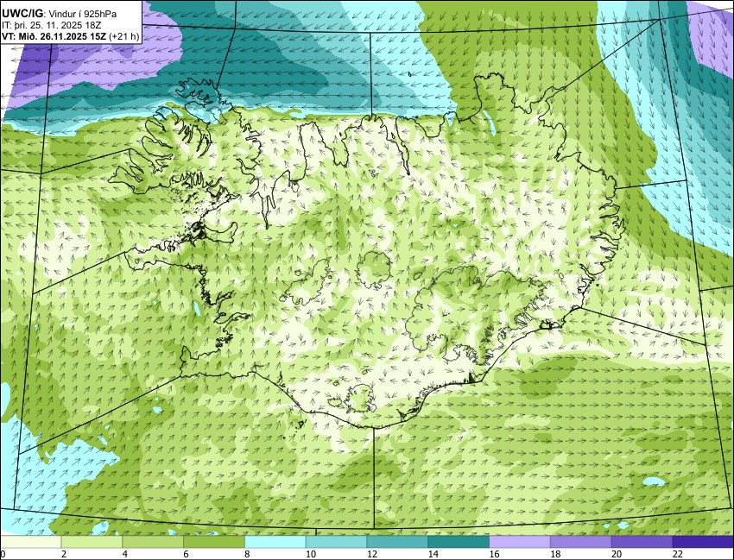
Task: Click the legend value '8'
Action: [247, 554]
